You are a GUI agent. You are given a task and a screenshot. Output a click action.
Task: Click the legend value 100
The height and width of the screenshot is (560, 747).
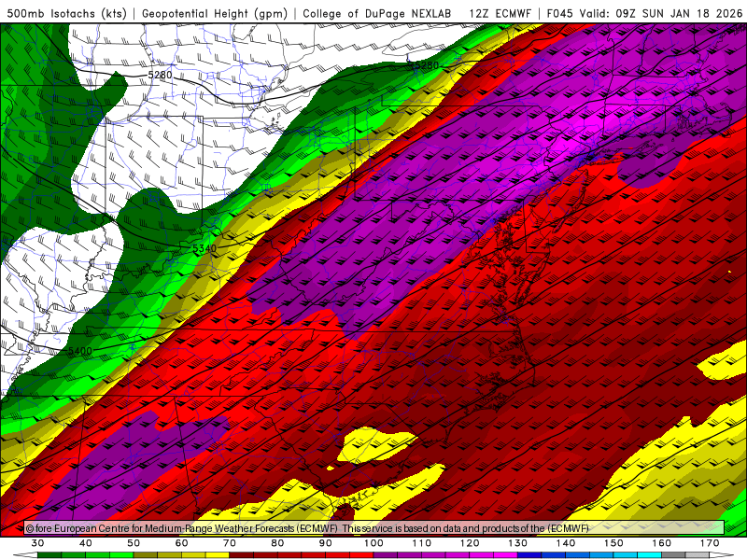(x=374, y=543)
